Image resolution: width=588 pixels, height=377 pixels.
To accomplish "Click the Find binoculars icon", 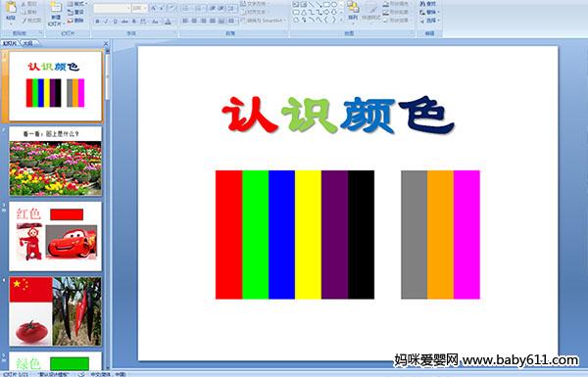I will tap(422, 4).
